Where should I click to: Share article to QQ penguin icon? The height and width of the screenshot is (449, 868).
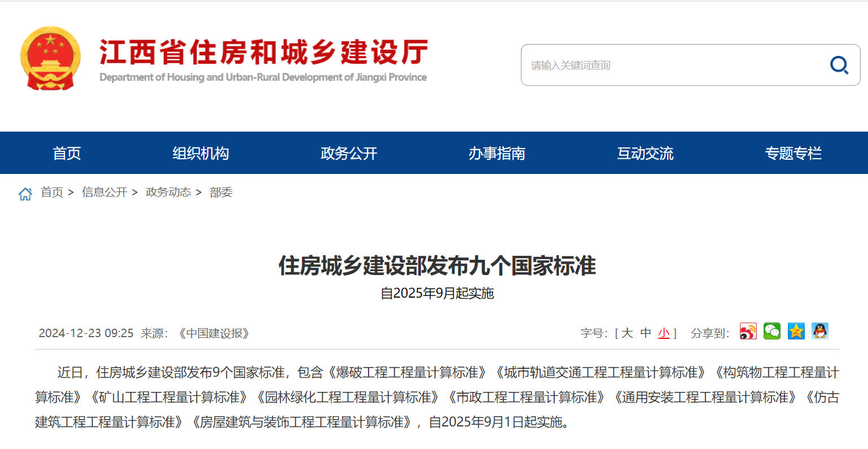[x=819, y=332]
